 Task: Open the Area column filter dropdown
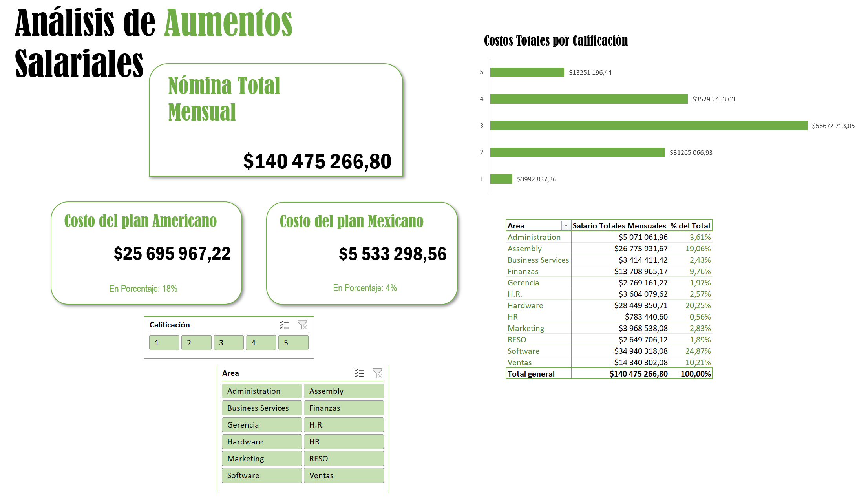pyautogui.click(x=566, y=225)
